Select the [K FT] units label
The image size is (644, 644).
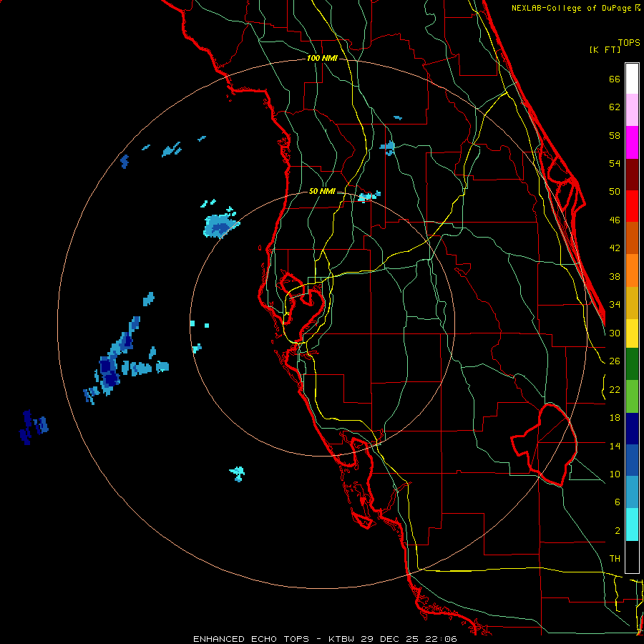[x=605, y=49]
